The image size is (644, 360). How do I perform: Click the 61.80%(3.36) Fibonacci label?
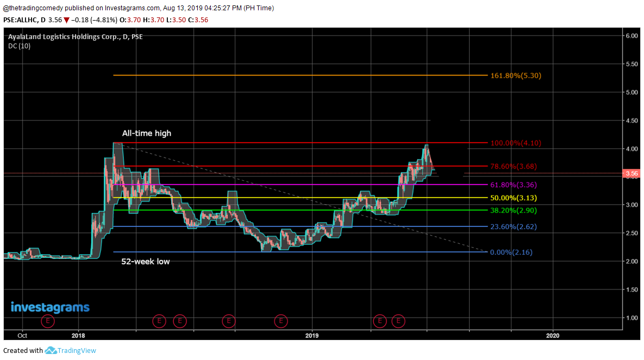514,185
